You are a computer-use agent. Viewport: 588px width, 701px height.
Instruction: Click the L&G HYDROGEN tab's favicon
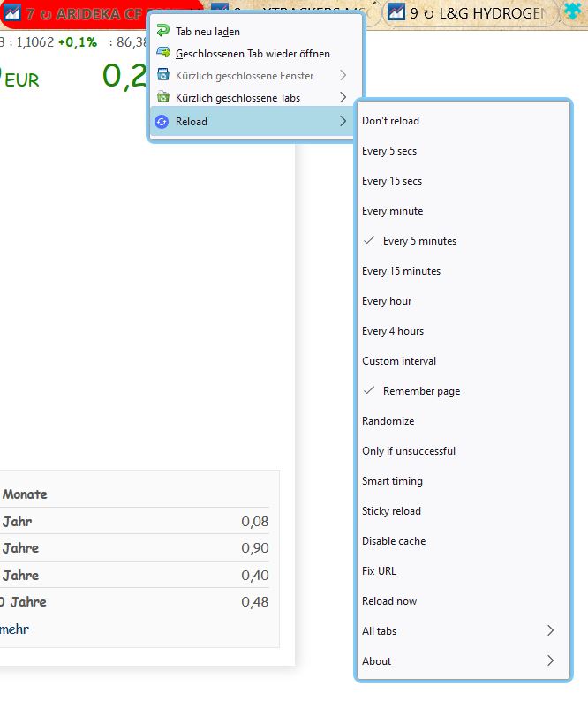pyautogui.click(x=396, y=12)
